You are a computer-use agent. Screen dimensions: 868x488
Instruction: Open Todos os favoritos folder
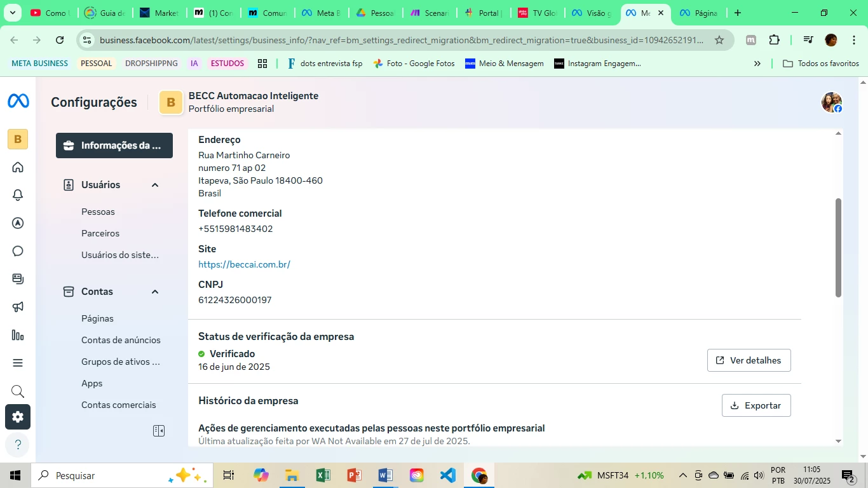(x=821, y=64)
